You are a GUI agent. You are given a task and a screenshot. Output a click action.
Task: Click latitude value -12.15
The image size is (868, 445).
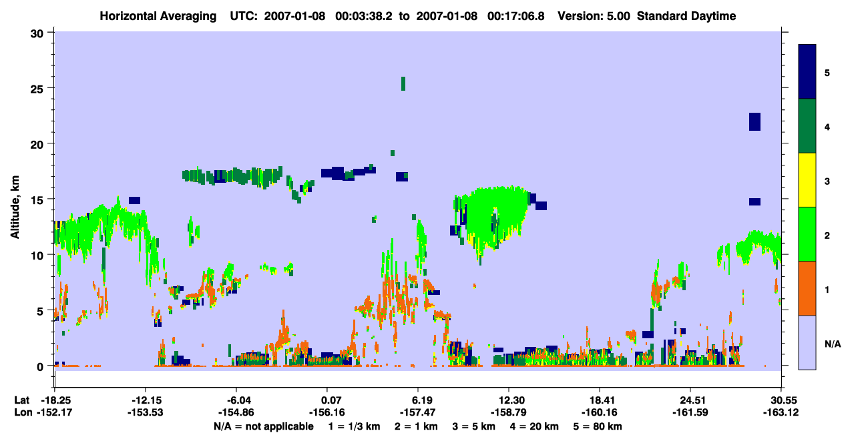pos(145,400)
